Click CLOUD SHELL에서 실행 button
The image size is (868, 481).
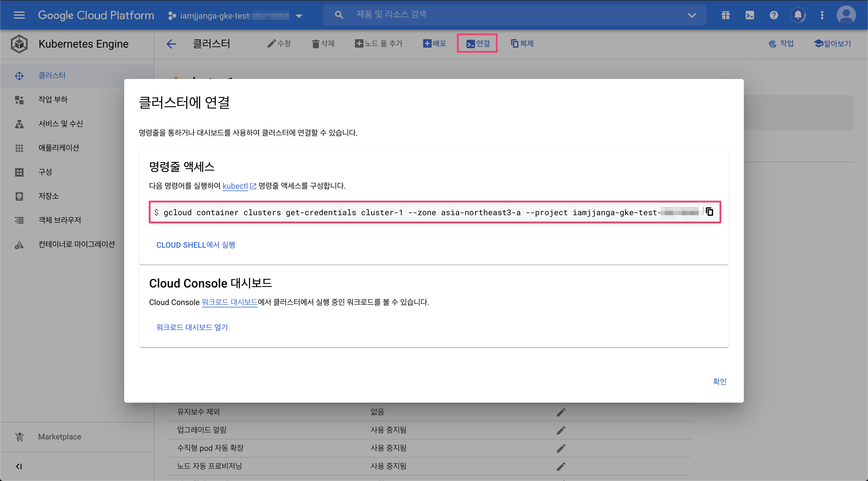(x=195, y=245)
